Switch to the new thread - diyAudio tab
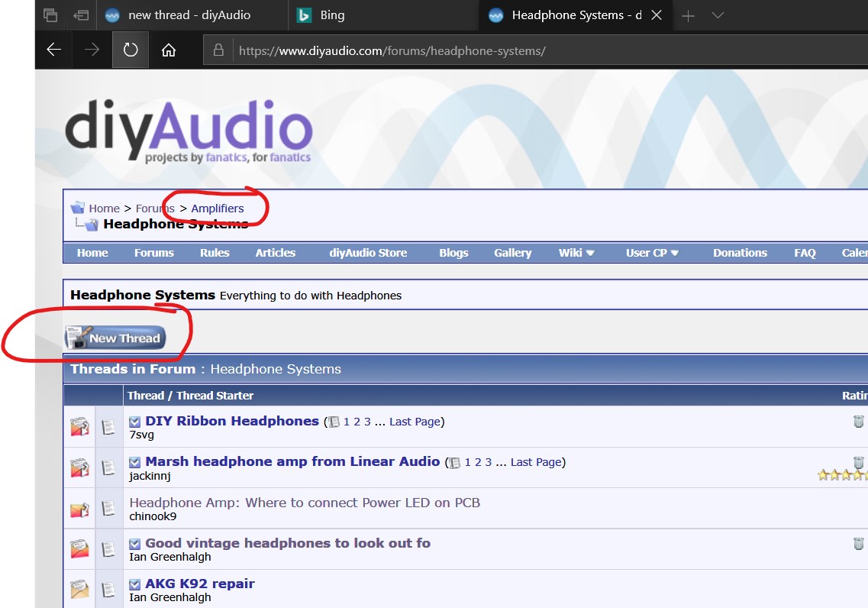Image resolution: width=868 pixels, height=608 pixels. pyautogui.click(x=192, y=15)
